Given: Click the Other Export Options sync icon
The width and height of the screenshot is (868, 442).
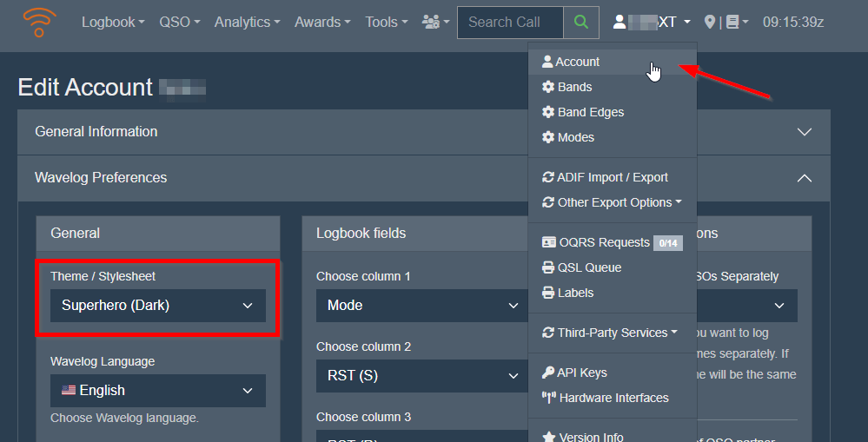Looking at the screenshot, I should point(548,202).
